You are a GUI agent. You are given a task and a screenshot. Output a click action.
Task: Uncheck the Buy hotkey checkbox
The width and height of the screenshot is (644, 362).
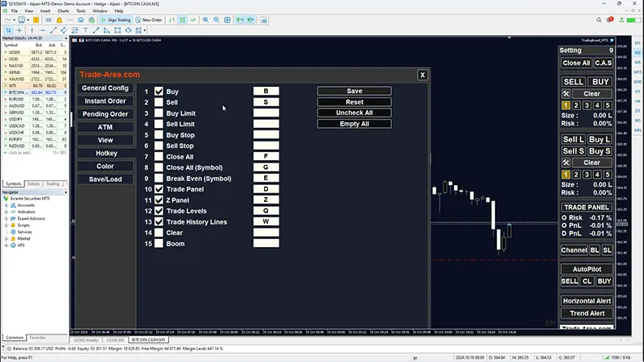point(159,92)
